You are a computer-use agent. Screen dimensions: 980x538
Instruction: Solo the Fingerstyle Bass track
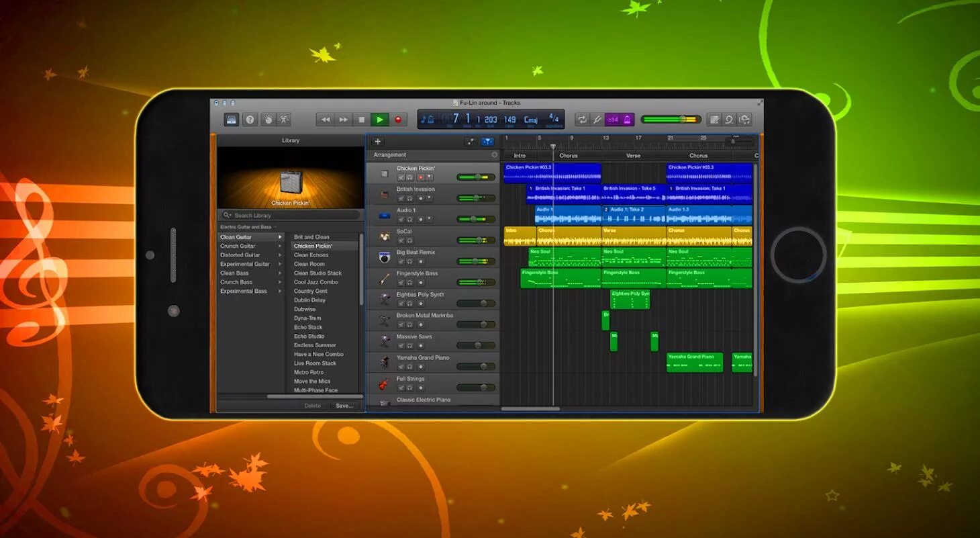tap(409, 282)
